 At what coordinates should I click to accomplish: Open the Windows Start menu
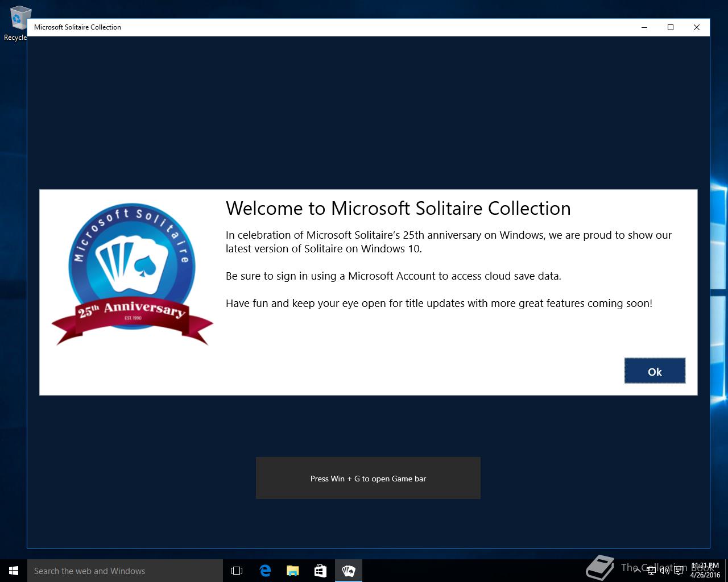(x=14, y=571)
